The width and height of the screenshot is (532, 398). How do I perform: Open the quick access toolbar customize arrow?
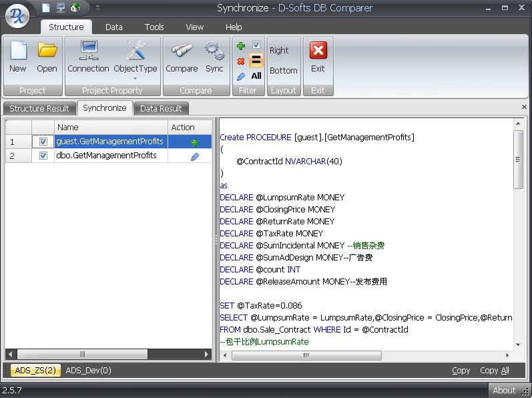tap(97, 8)
